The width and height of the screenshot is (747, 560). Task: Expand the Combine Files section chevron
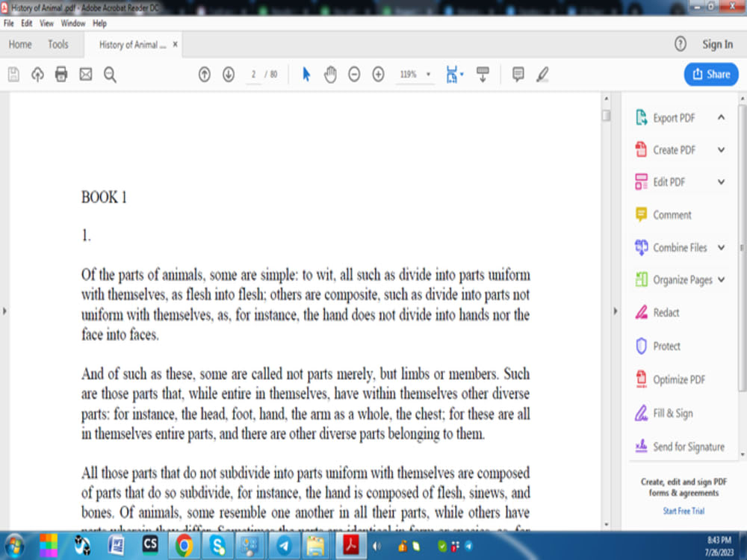[x=722, y=248]
